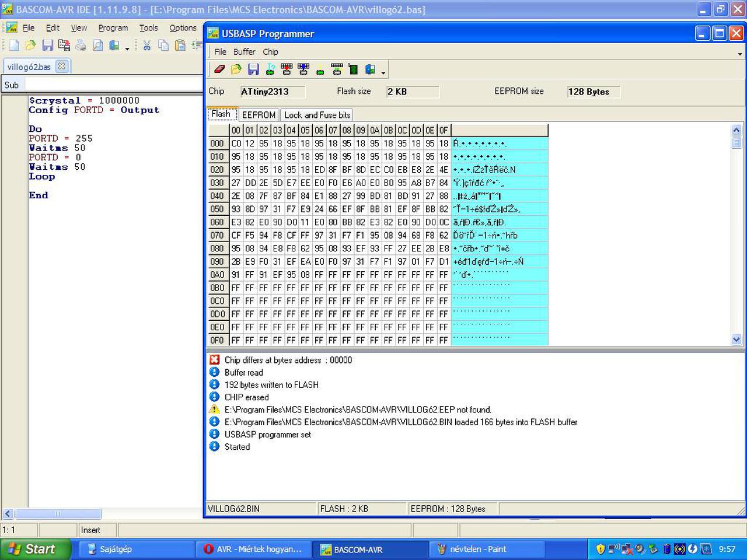Click the 'CHIP erased' log entry
The width and height of the screenshot is (747, 560).
pyautogui.click(x=246, y=397)
